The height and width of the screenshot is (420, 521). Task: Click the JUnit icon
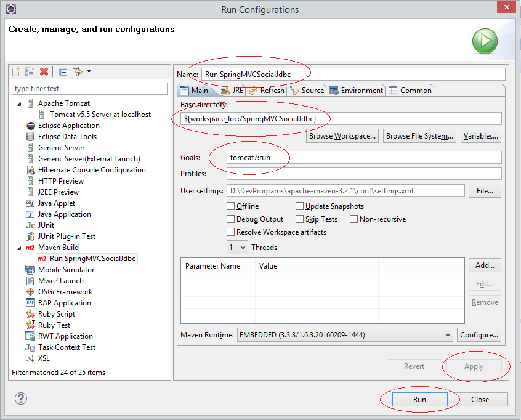pos(30,225)
